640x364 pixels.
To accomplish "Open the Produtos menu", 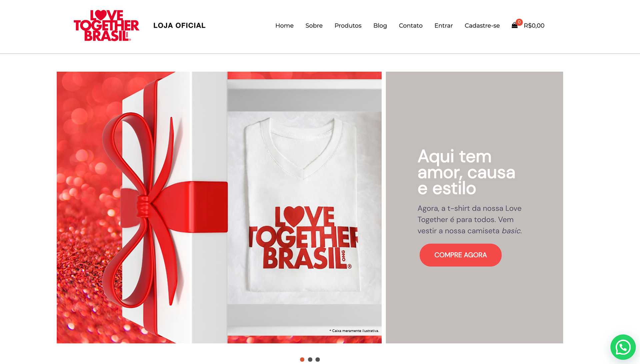I will tap(348, 26).
